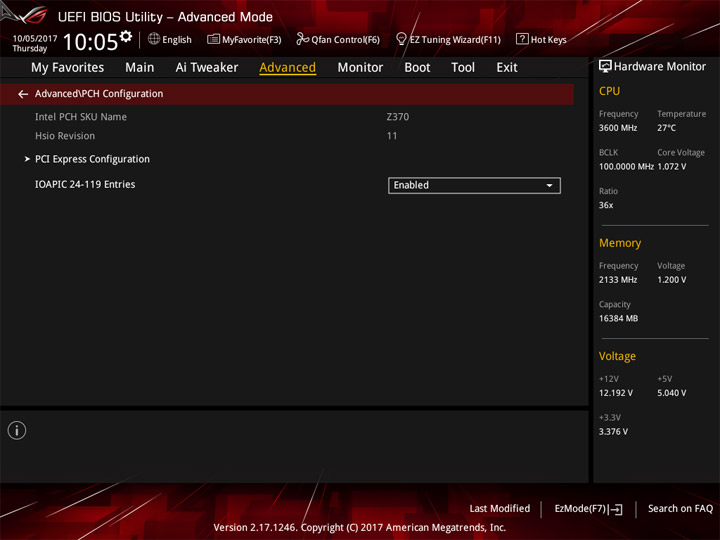The image size is (720, 540).
Task: Click the globe language icon
Action: [154, 39]
